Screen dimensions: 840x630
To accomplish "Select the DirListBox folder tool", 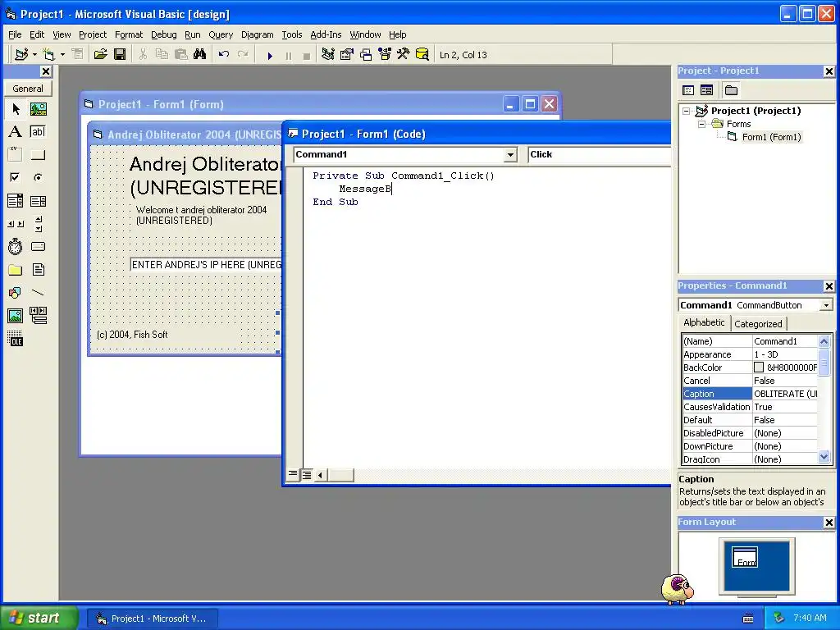I will [16, 269].
